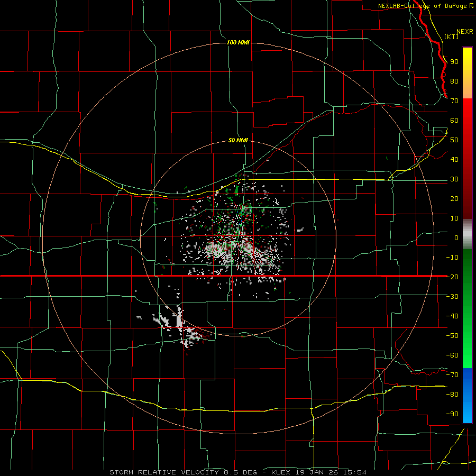Image resolution: width=476 pixels, height=476 pixels.
Task: Click the Storm Relative Velocity caption at bottom
Action: tap(237, 472)
